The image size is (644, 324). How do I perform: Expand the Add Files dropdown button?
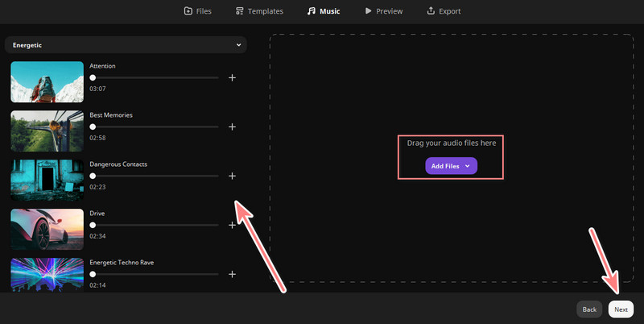click(x=451, y=166)
